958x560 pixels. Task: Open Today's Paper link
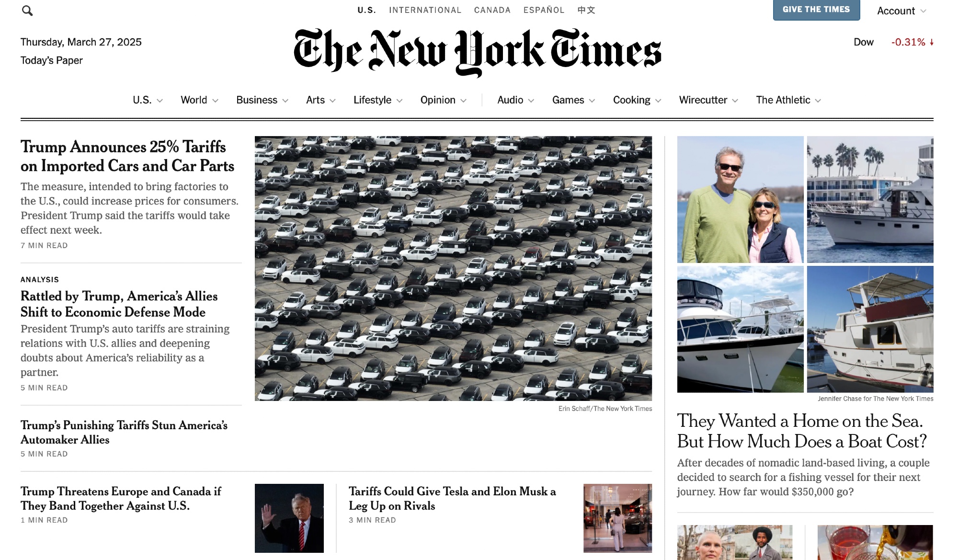51,60
